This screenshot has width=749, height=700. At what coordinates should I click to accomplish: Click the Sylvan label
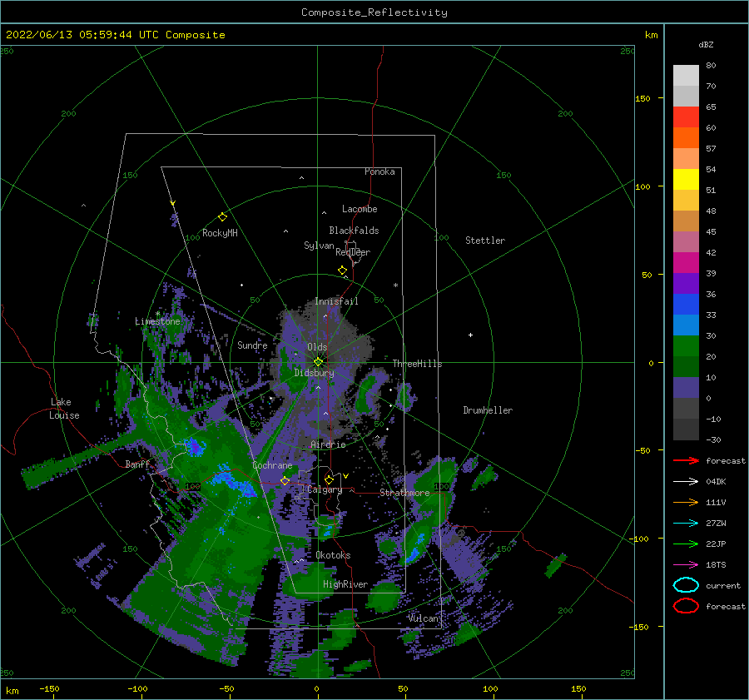(x=319, y=245)
